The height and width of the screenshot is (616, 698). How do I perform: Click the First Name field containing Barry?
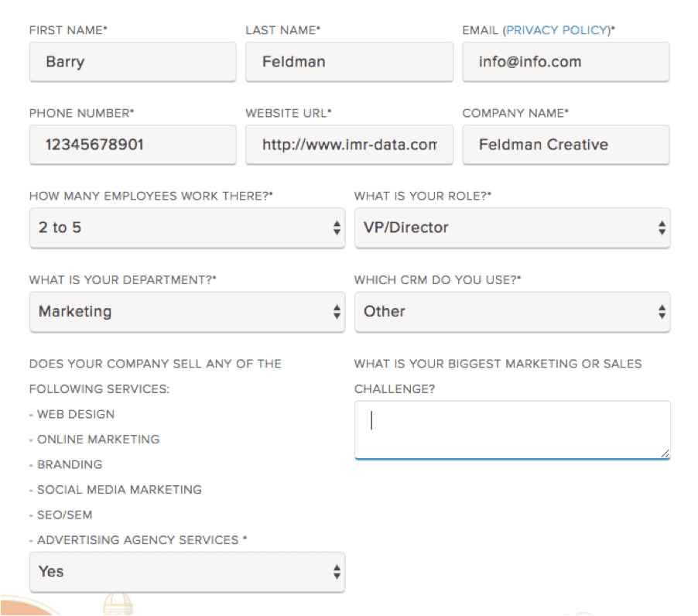pyautogui.click(x=132, y=61)
